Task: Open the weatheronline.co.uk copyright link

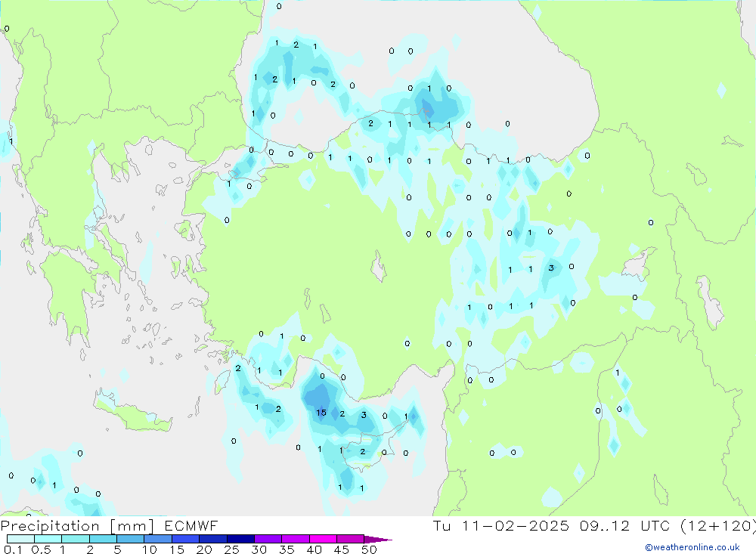Action: click(x=692, y=547)
